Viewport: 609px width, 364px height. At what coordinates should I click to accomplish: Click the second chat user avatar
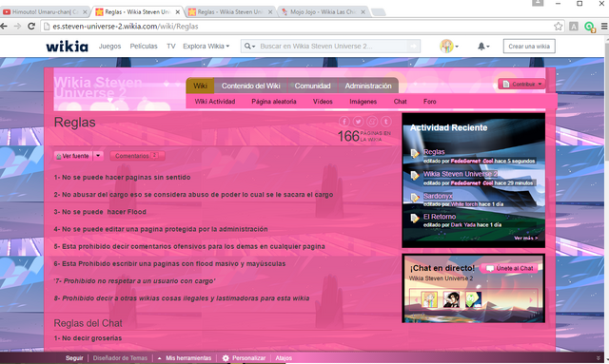coord(451,299)
